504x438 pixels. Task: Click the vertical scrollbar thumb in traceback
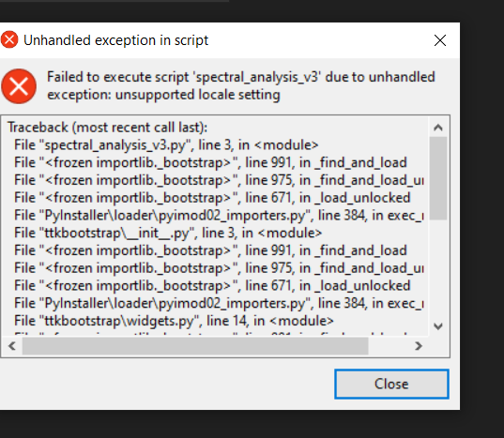point(437,178)
